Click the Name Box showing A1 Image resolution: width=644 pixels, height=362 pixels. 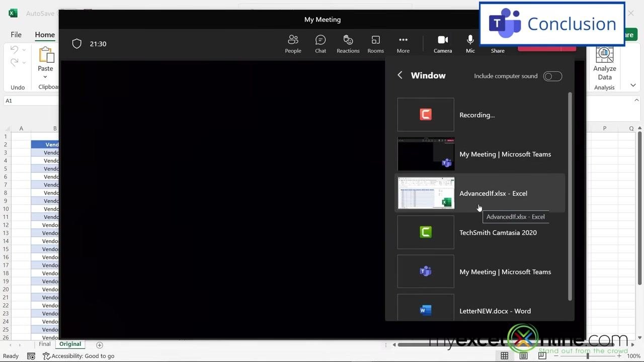pyautogui.click(x=30, y=101)
